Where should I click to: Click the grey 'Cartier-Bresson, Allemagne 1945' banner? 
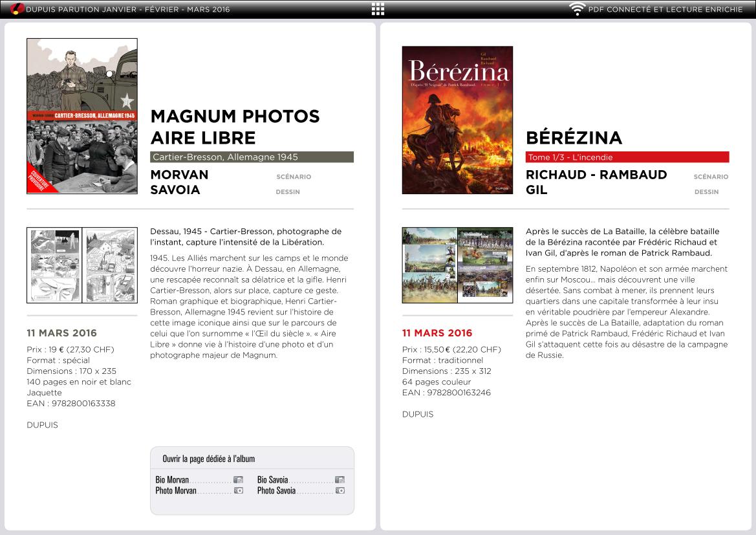252,157
